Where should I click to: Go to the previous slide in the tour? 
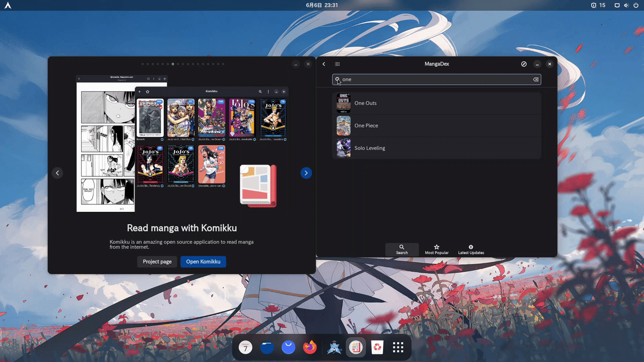pos(57,173)
